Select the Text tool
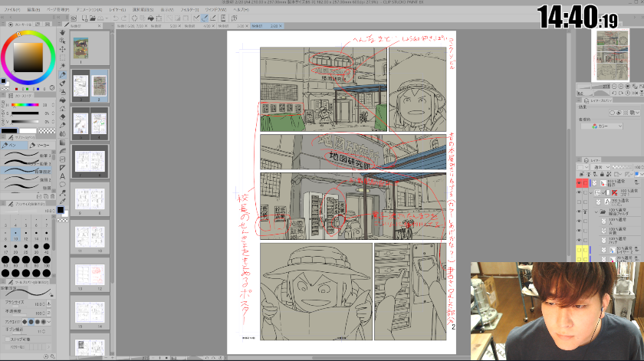Viewport: 644px width, 361px height. [62, 176]
